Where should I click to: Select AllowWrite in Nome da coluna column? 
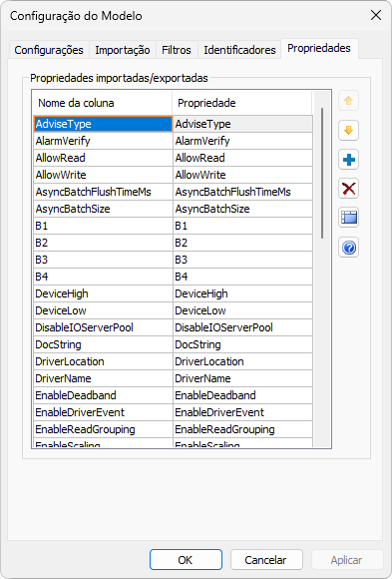pos(103,175)
